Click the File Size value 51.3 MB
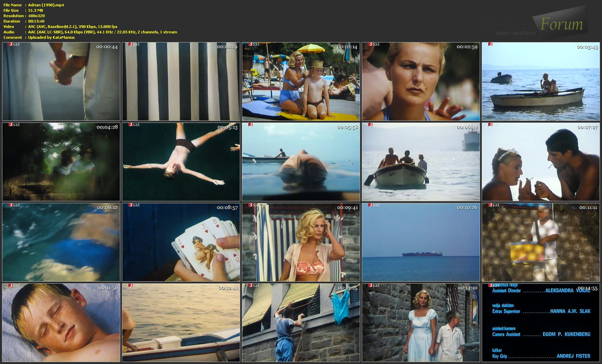The height and width of the screenshot is (364, 602). [36, 10]
